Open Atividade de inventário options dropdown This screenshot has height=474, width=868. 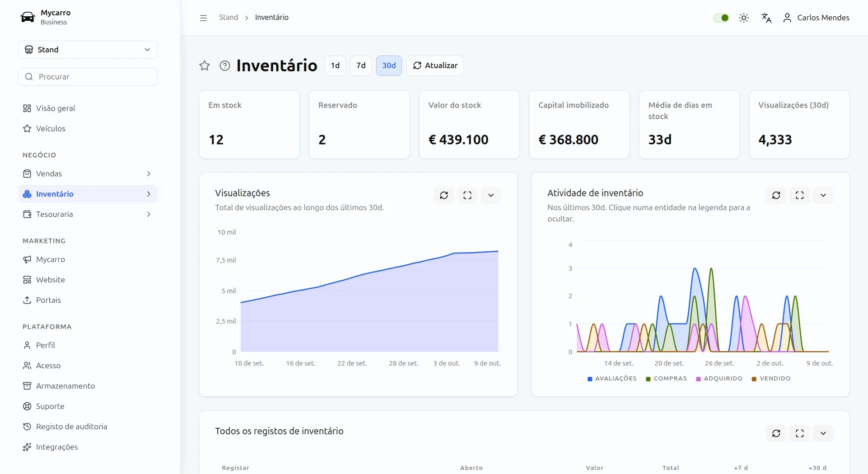[x=823, y=195]
